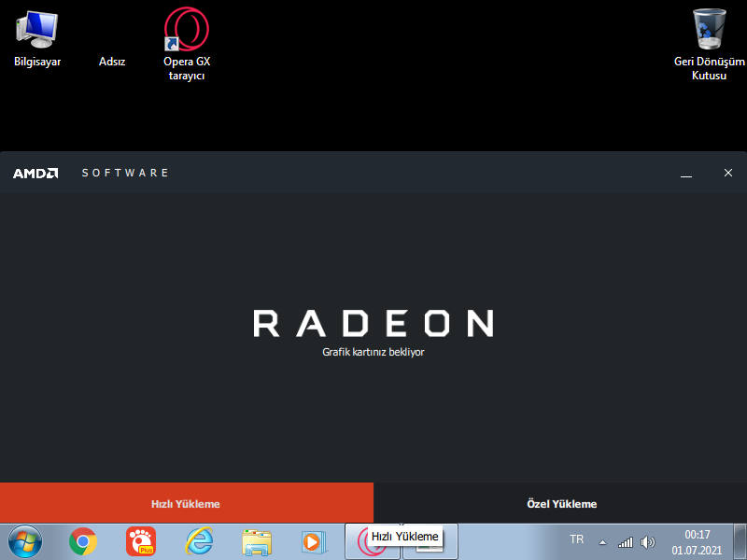
Task: Click the Show Desktop strip on the taskbar
Action: click(x=740, y=541)
